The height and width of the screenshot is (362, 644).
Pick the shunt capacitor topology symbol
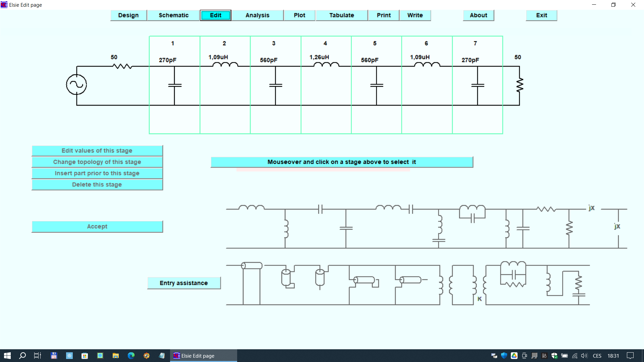point(346,228)
